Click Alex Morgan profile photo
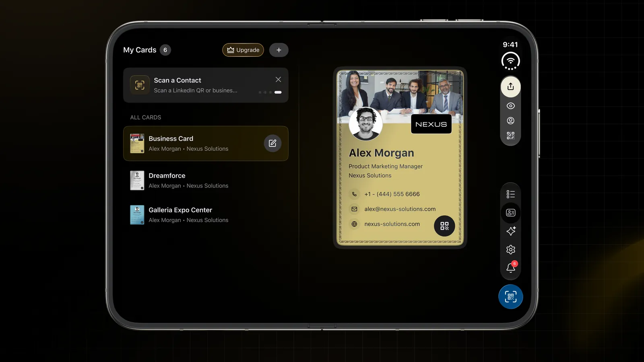Screen dimensions: 644x362 pos(365,123)
